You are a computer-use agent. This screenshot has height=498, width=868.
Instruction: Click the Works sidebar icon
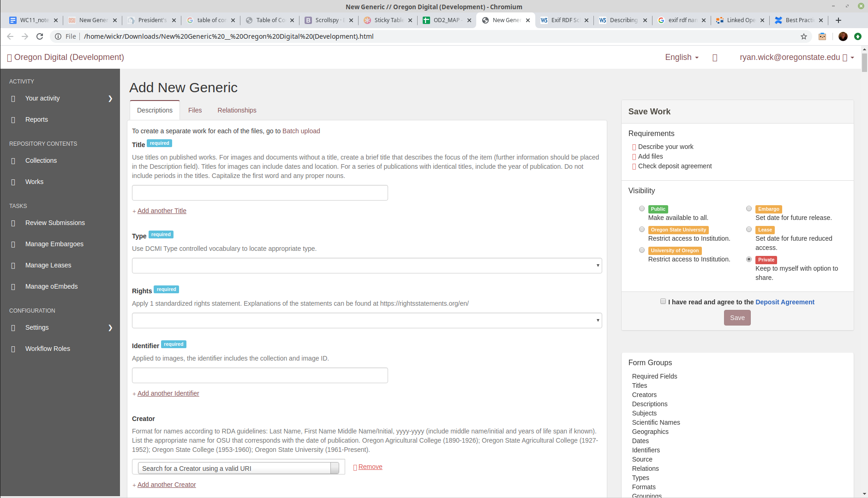point(13,182)
